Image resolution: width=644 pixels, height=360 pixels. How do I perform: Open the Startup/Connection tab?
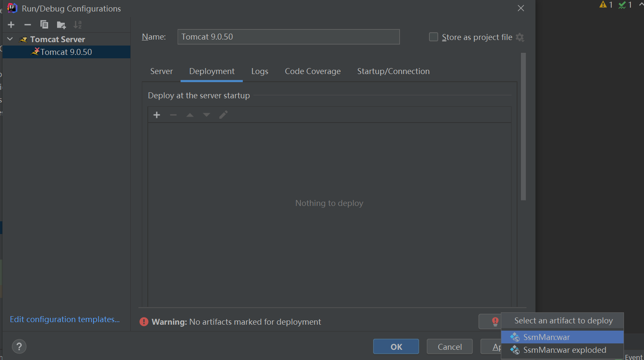[393, 71]
